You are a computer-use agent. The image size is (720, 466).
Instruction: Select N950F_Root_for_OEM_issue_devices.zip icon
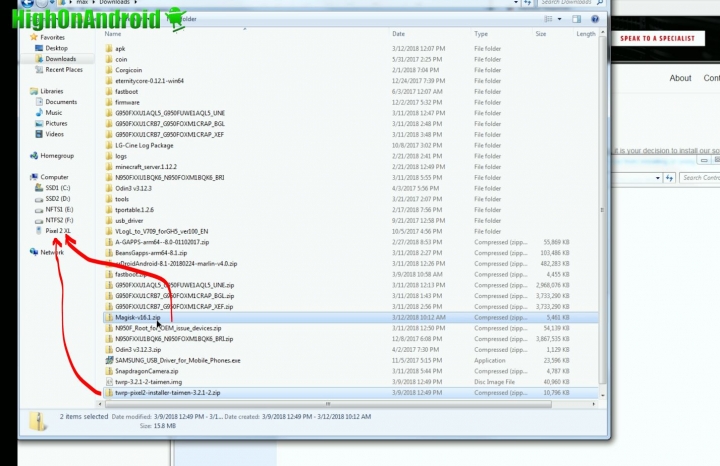109,328
